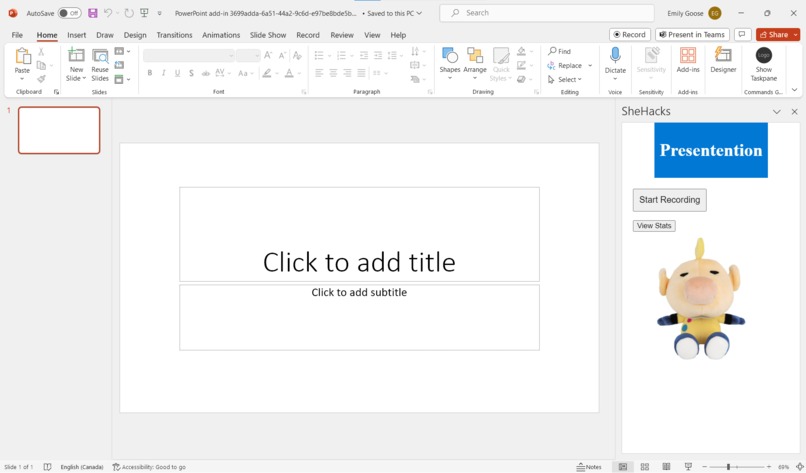Select slide 1 thumbnail
Screen dimensions: 806x473
(x=59, y=130)
